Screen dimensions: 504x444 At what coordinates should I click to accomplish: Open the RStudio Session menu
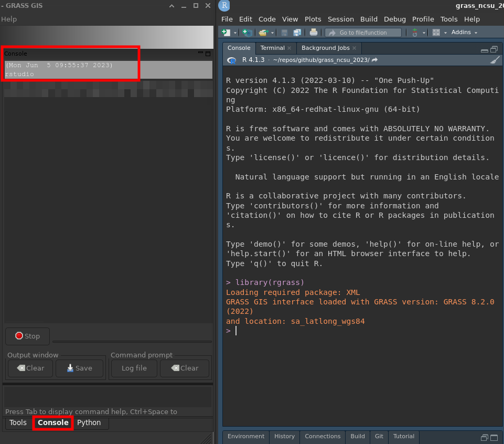click(341, 19)
